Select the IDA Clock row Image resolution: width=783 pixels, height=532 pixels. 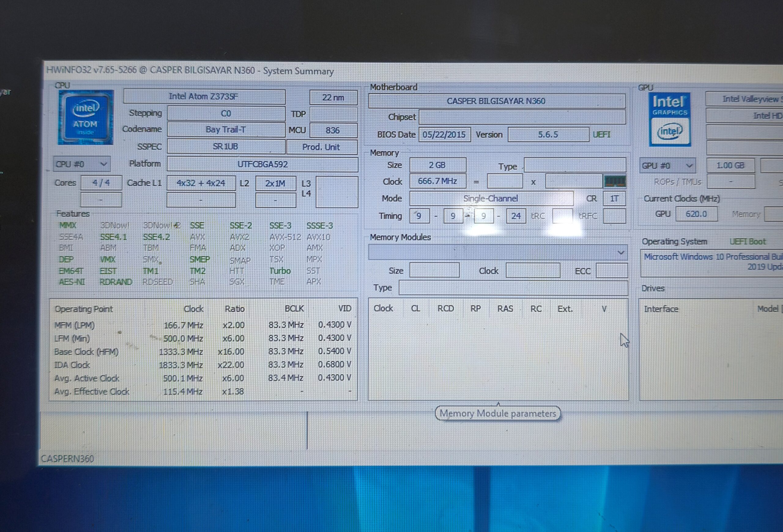tap(203, 365)
